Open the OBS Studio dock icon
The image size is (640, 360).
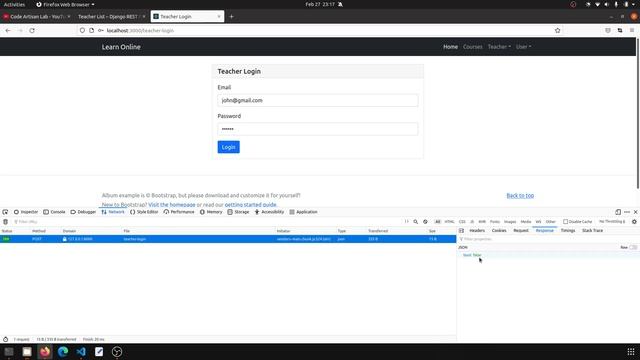pyautogui.click(x=117, y=351)
